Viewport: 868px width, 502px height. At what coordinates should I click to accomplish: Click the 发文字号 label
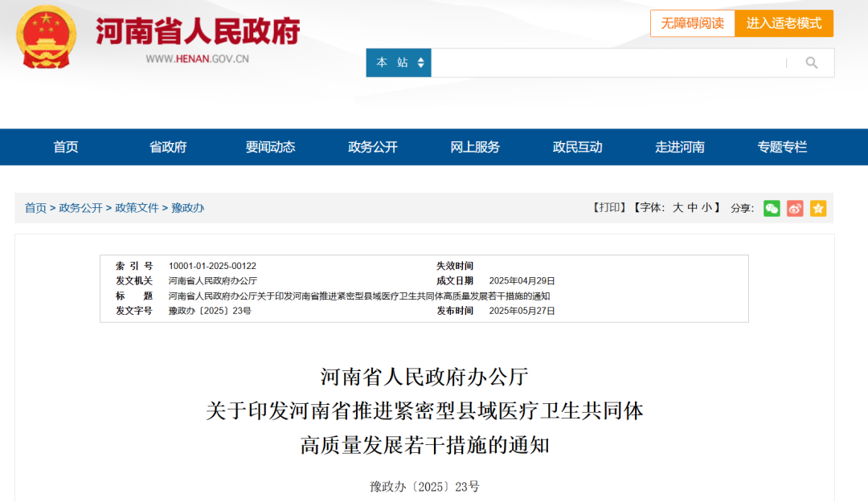tap(134, 311)
